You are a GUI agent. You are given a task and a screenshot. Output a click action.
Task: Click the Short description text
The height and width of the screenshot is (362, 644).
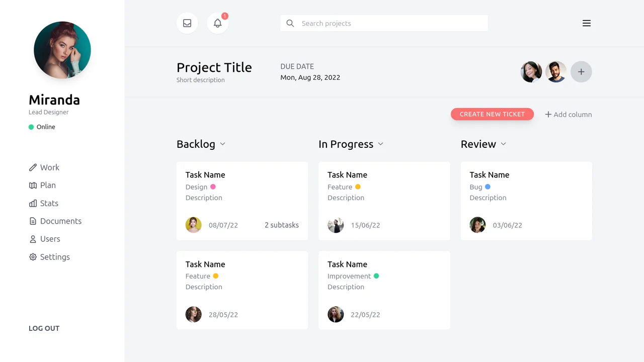click(201, 80)
